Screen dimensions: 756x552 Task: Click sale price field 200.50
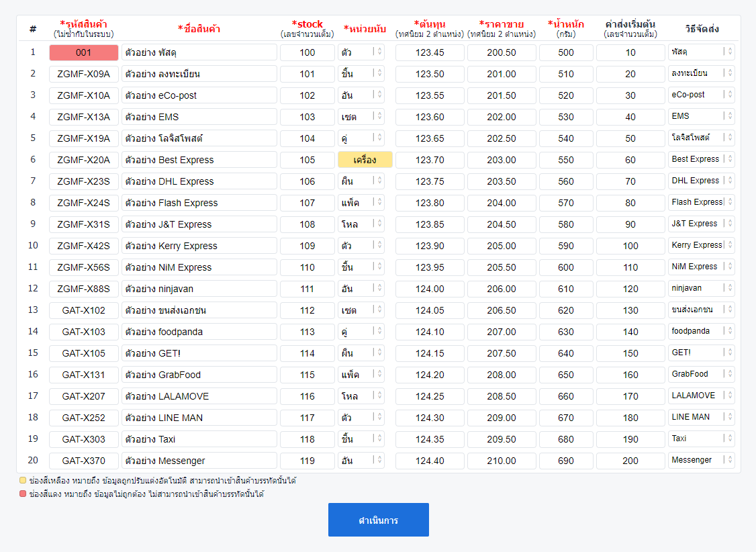tap(502, 52)
